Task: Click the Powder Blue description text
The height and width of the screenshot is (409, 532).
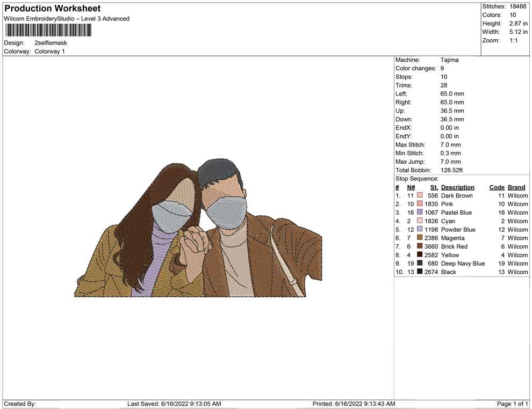Action: point(458,229)
